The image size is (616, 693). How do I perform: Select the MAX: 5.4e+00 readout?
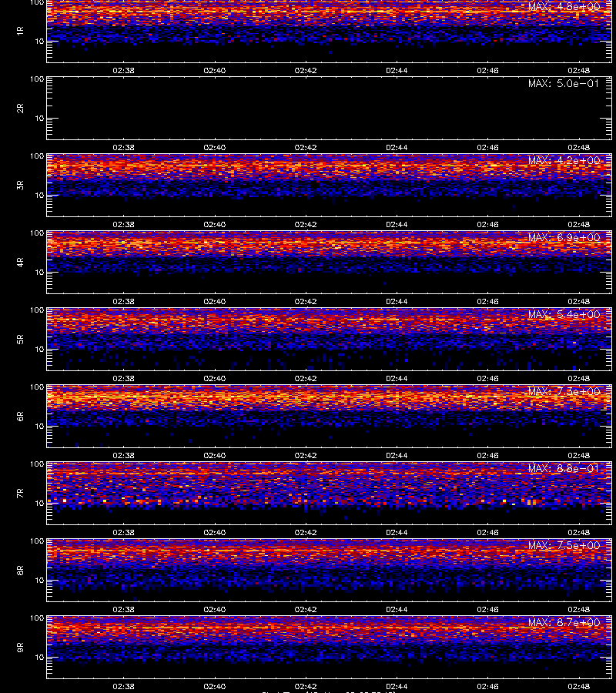point(564,314)
